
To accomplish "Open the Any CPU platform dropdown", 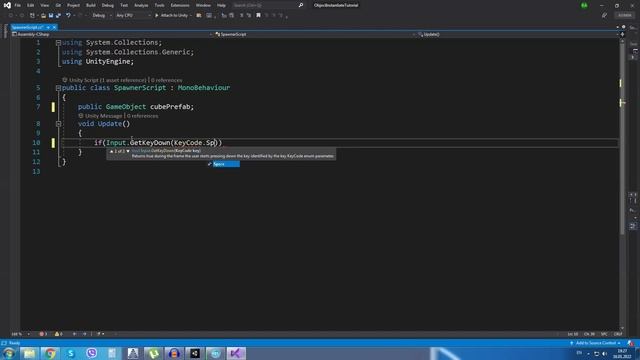I will [x=133, y=16].
